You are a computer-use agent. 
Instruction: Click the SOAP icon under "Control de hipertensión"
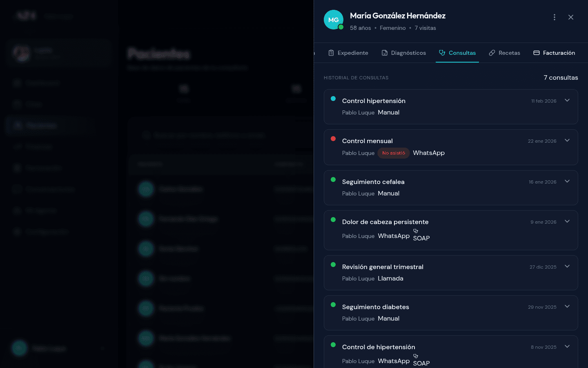(416, 357)
